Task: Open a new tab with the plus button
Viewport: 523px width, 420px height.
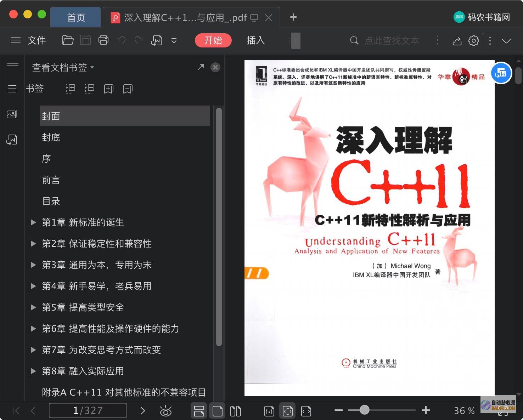Action: (293, 17)
